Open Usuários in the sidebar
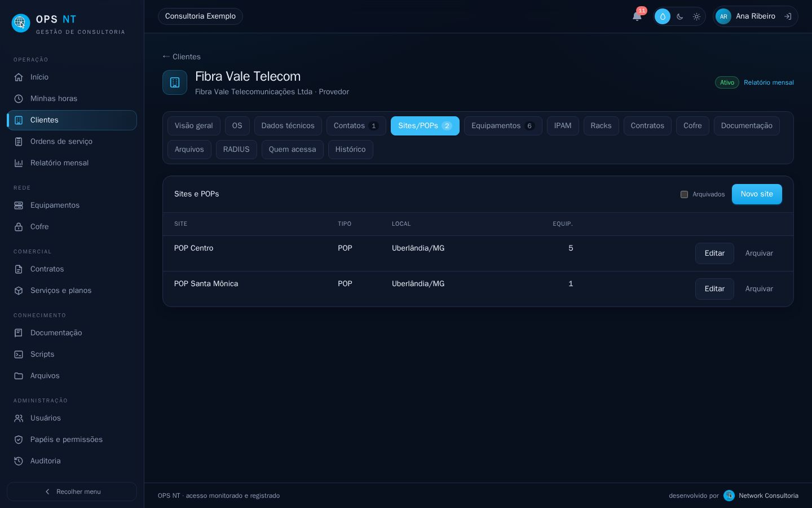Screen dimensions: 812x508 (72, 418)
